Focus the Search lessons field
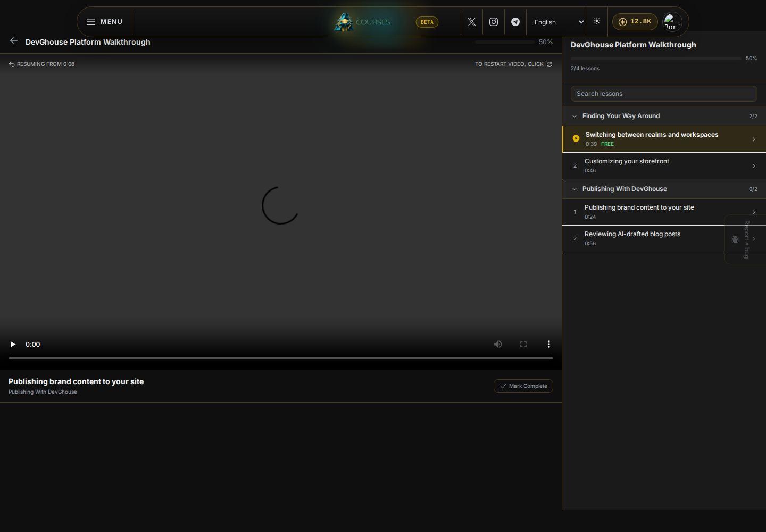 coord(664,94)
